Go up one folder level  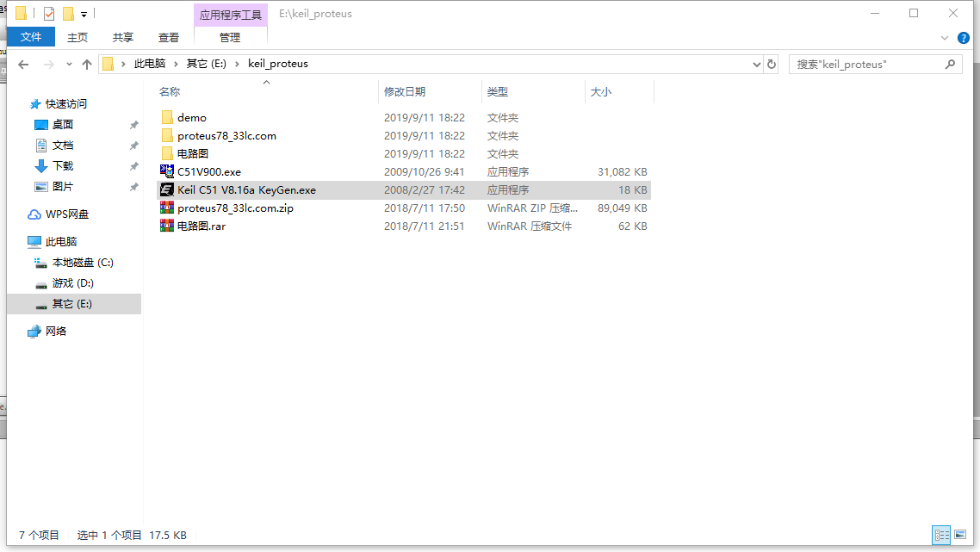(87, 64)
